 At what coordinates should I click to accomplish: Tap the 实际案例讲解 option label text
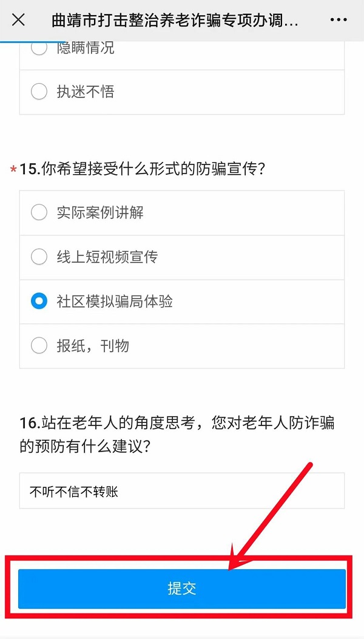point(100,212)
